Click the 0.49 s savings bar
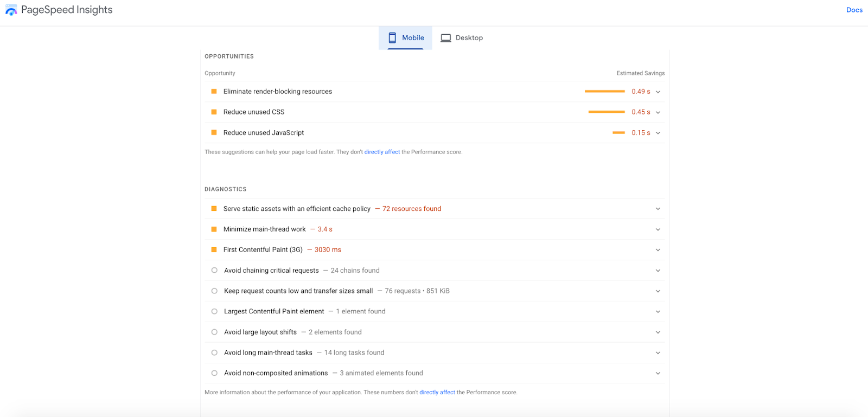Screen dimensions: 868x417 coord(604,92)
